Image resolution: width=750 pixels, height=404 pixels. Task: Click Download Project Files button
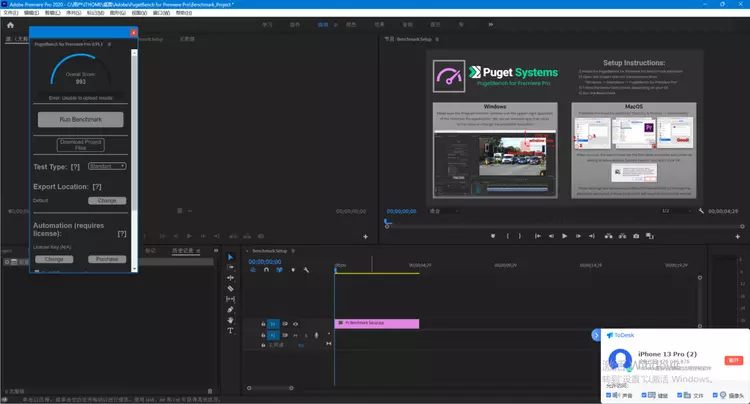click(x=80, y=145)
